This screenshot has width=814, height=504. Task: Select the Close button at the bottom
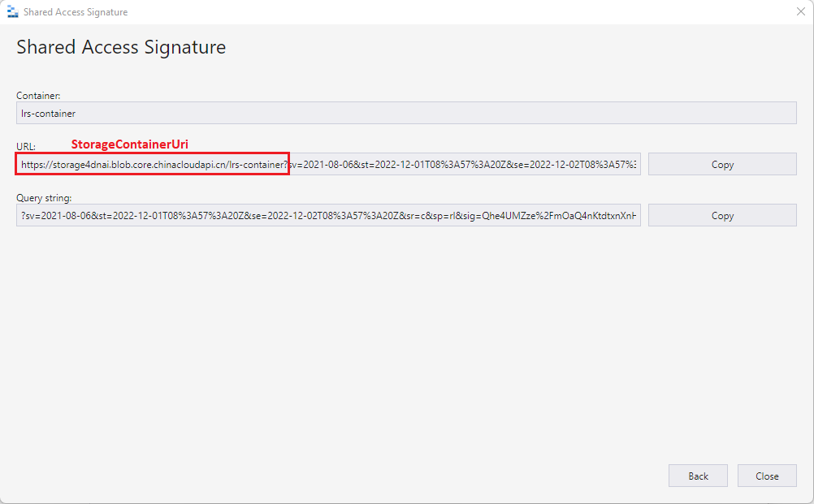[767, 476]
